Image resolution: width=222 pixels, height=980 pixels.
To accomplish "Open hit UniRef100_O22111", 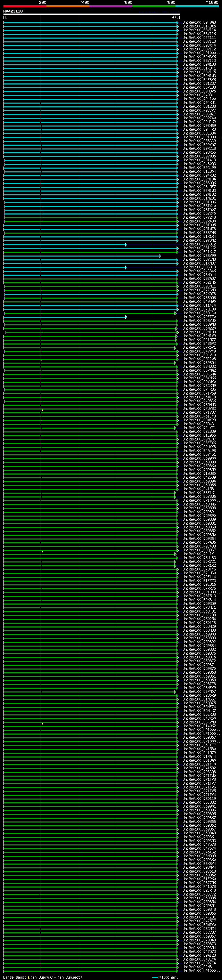I will [x=199, y=38].
